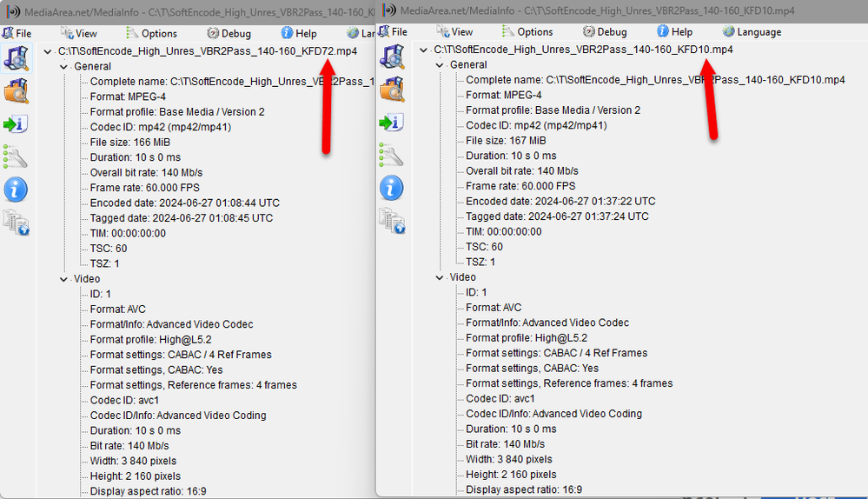Click Open Folder icon in left window sidebar
868x499 pixels.
17,91
